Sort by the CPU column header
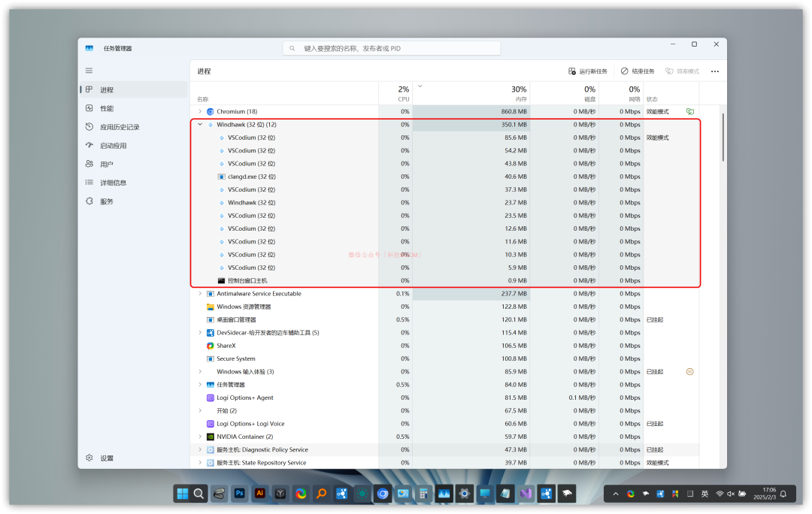This screenshot has width=812, height=514. 395,94
